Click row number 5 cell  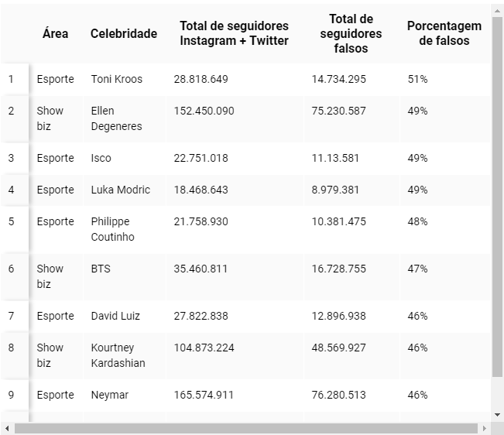[12, 221]
